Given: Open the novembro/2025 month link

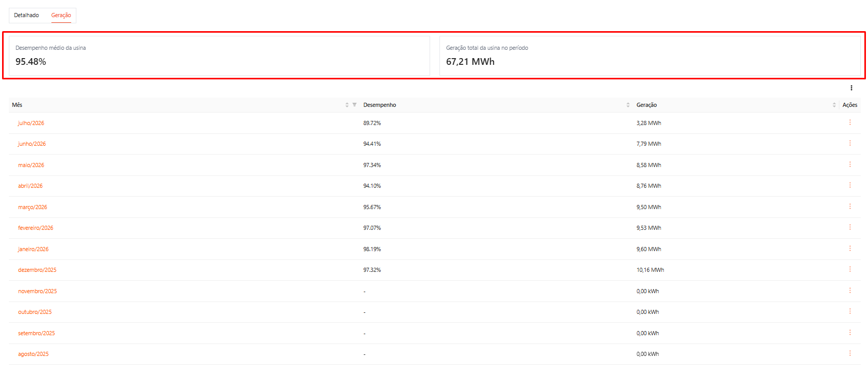Looking at the screenshot, I should click(x=37, y=292).
